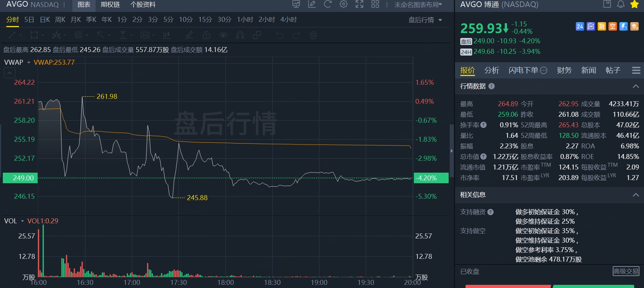Click the help icon next to 总市值
The height and width of the screenshot is (288, 644).
483,156
